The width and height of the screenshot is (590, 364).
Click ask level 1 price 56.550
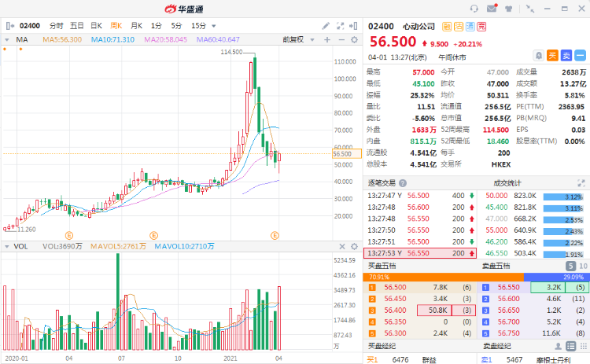click(509, 287)
